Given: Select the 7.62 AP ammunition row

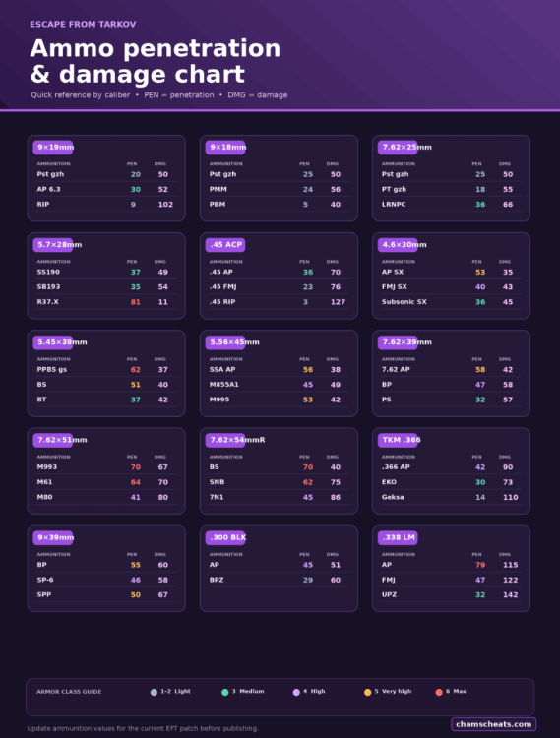Looking at the screenshot, I should (x=451, y=369).
